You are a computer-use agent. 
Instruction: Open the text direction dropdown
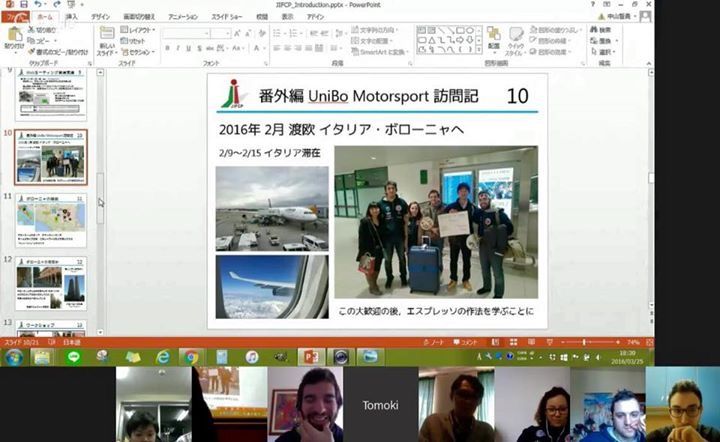[375, 30]
